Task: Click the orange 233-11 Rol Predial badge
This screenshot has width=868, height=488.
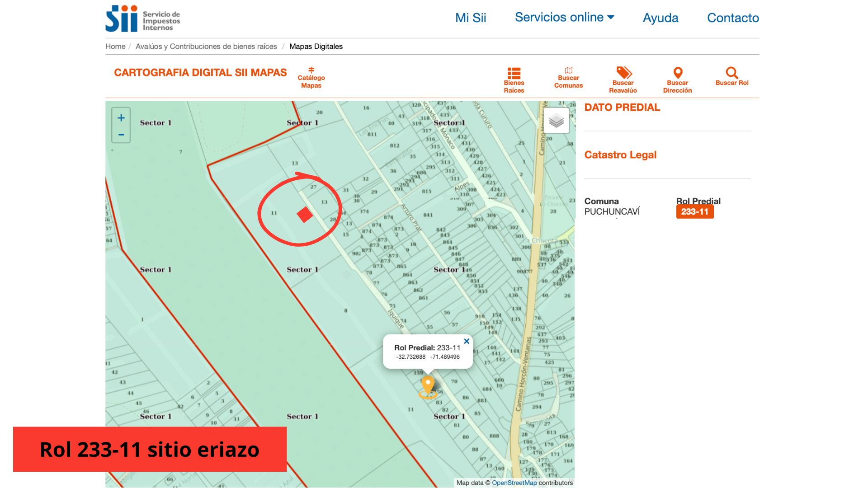Action: pyautogui.click(x=694, y=211)
